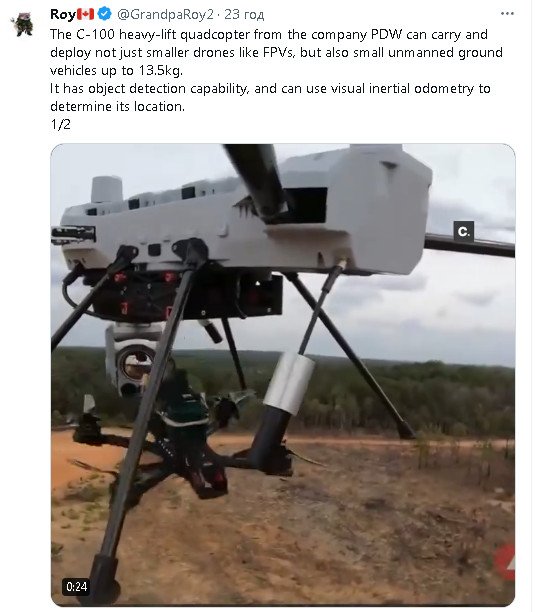This screenshot has width=538, height=612.
Task: Click Roy's profile avatar picture
Action: click(x=22, y=24)
